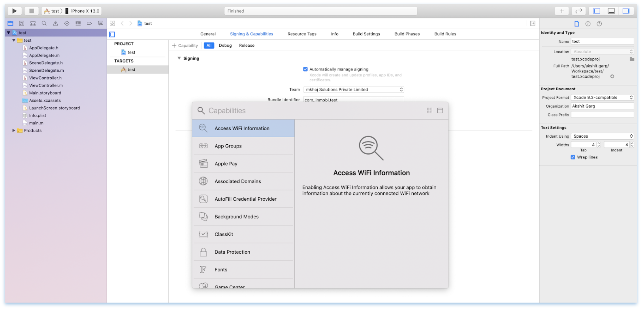Click the Organization text field
This screenshot has width=644, height=312.
(602, 106)
